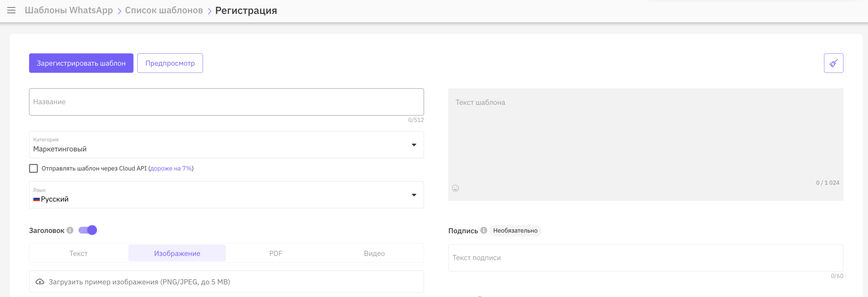Switch to the PDF header tab
This screenshot has width=868, height=297.
276,253
